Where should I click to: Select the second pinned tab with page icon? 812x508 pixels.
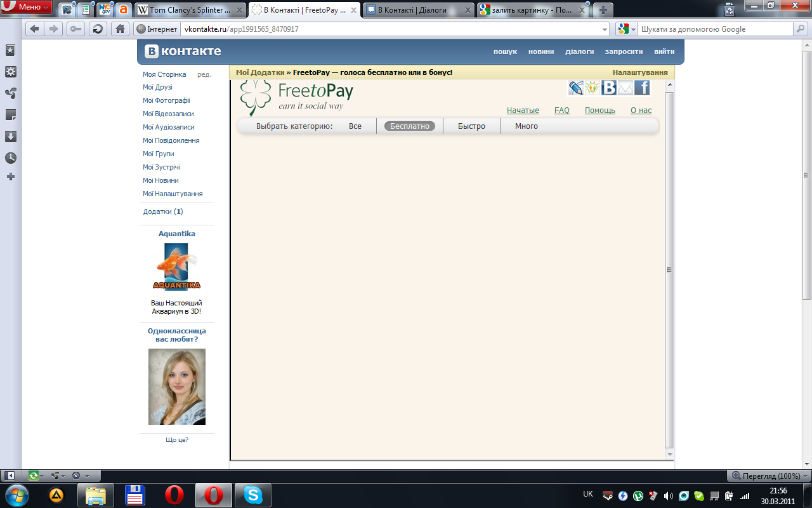tap(86, 10)
